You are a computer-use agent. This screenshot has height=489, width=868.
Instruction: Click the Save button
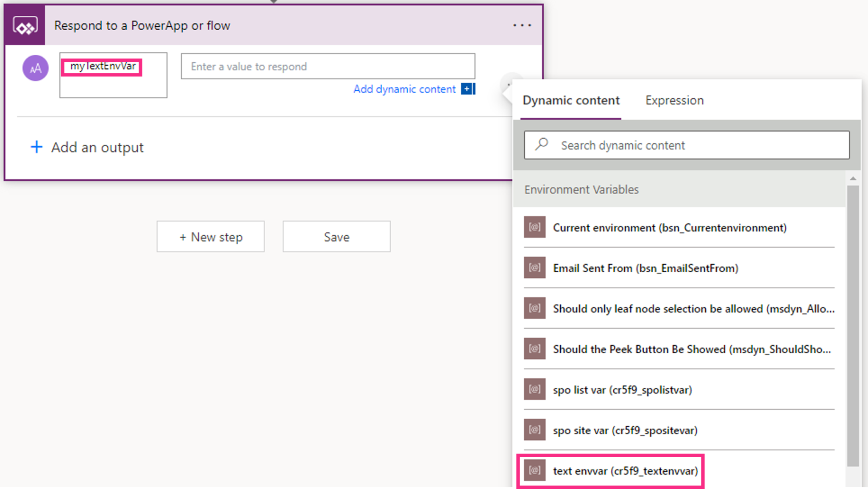[337, 237]
